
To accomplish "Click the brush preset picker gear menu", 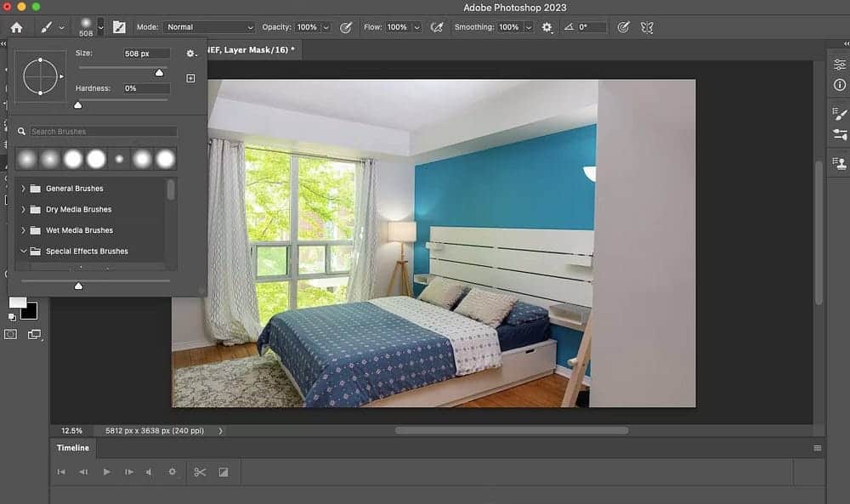I will pyautogui.click(x=191, y=54).
